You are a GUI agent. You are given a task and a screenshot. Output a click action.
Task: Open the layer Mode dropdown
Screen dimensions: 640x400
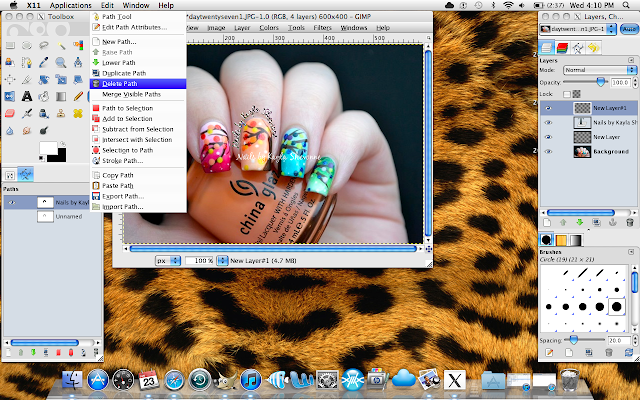click(x=600, y=70)
